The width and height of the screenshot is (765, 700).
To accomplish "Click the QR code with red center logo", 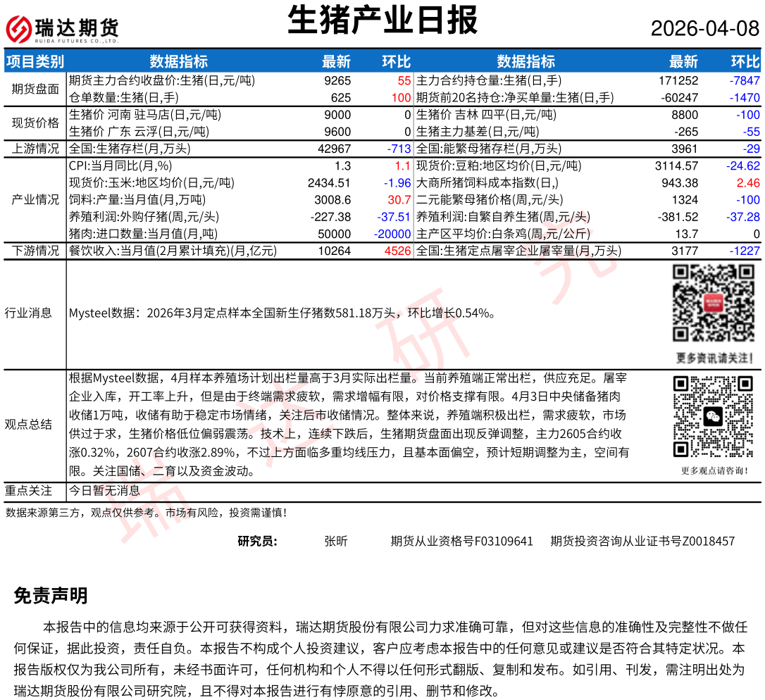I will (x=713, y=304).
